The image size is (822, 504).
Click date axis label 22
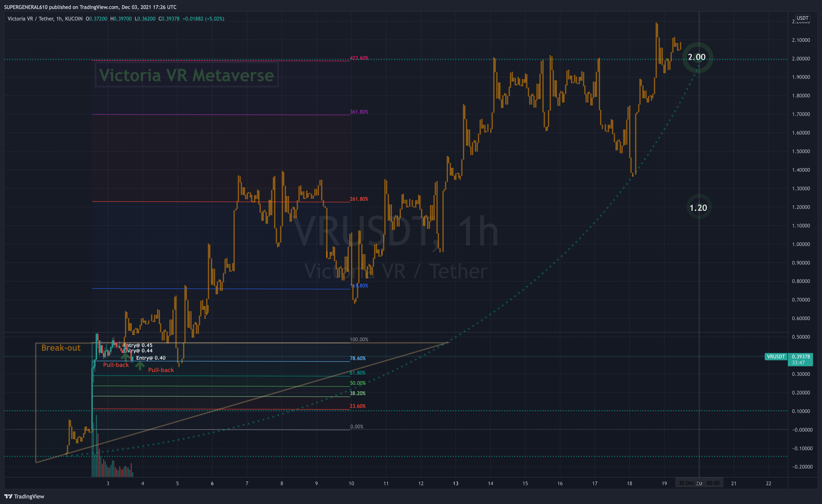coord(769,483)
